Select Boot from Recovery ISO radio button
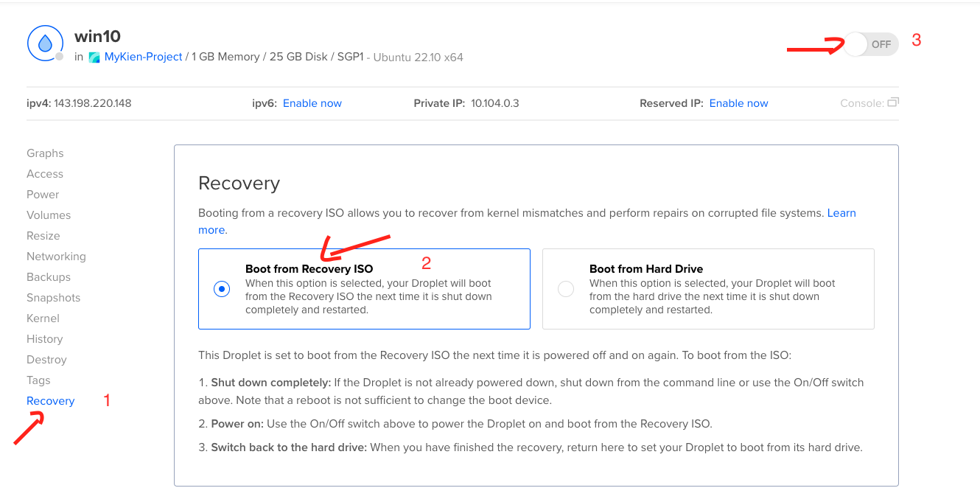This screenshot has width=980, height=502. (222, 290)
